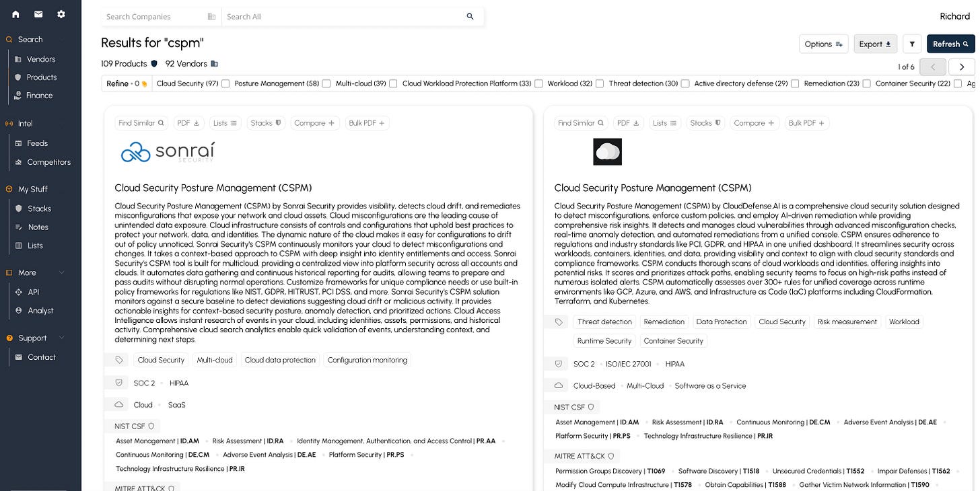
Task: Click the filter funnel icon button
Action: [x=912, y=44]
